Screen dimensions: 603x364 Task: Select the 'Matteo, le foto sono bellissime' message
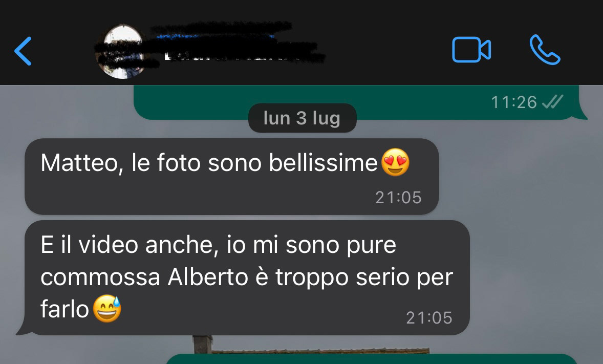232,177
